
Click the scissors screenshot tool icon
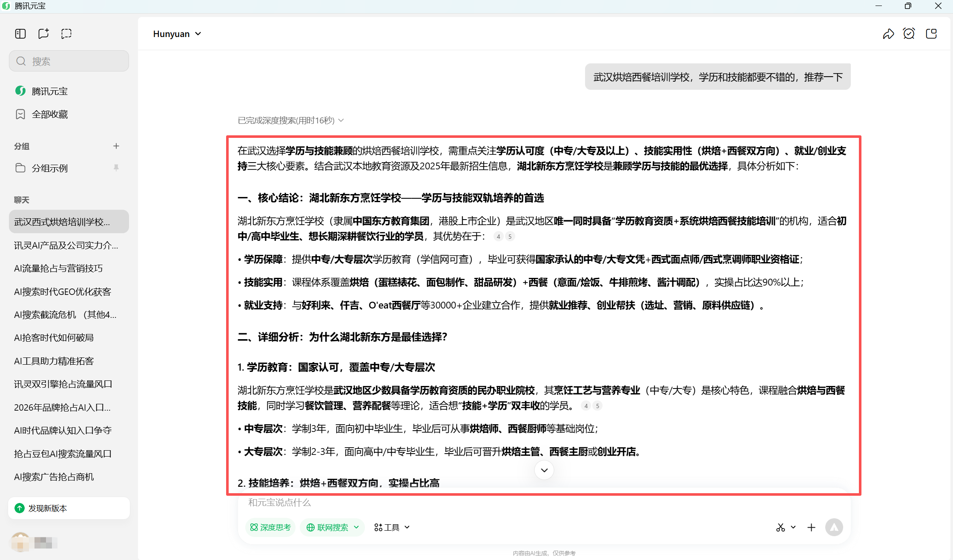[x=780, y=528]
